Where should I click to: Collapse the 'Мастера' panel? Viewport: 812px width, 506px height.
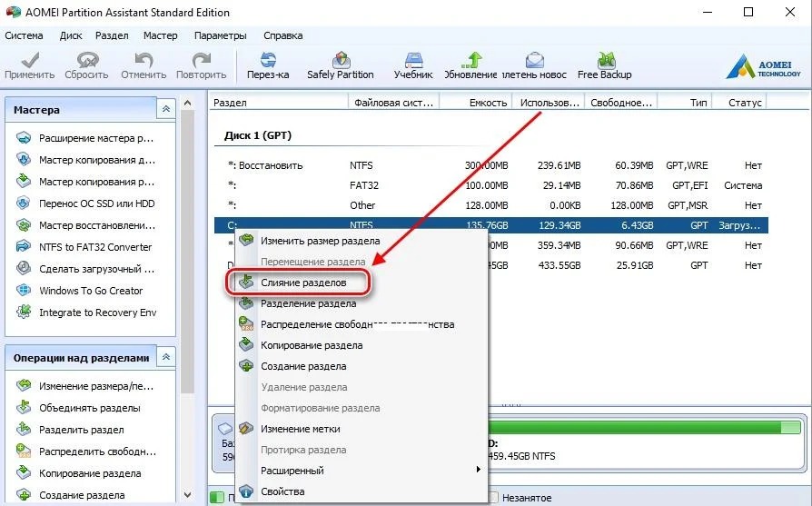(x=166, y=109)
